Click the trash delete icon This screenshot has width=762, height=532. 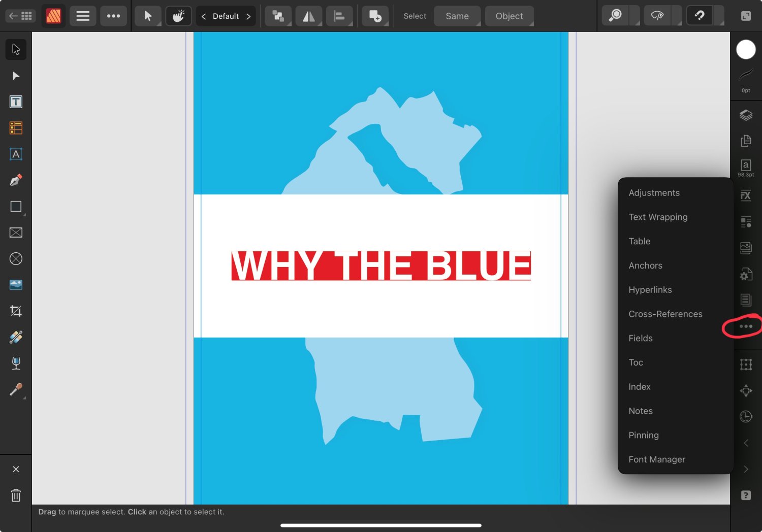click(x=16, y=495)
